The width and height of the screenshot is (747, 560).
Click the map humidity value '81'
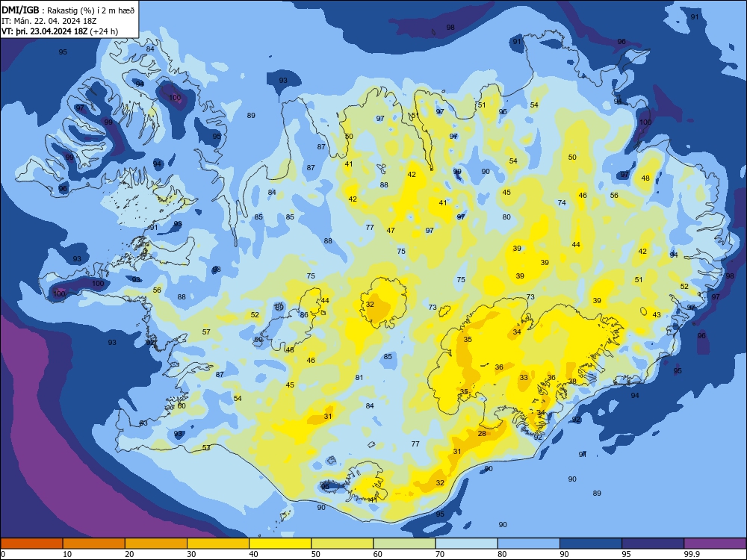pyautogui.click(x=359, y=377)
